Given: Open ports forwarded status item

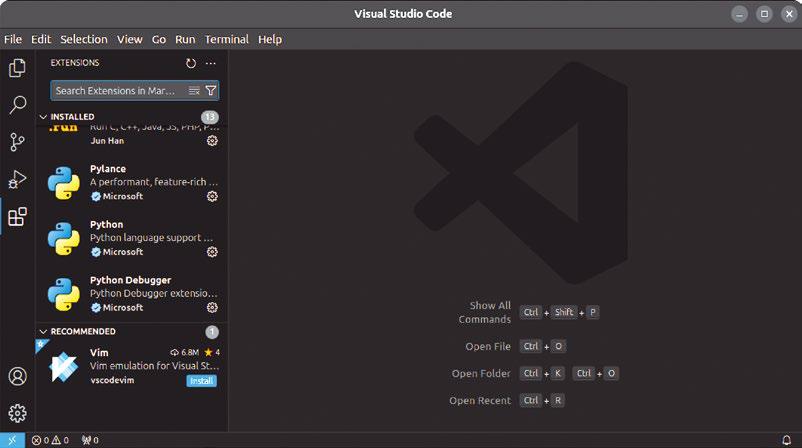Looking at the screenshot, I should 91,440.
